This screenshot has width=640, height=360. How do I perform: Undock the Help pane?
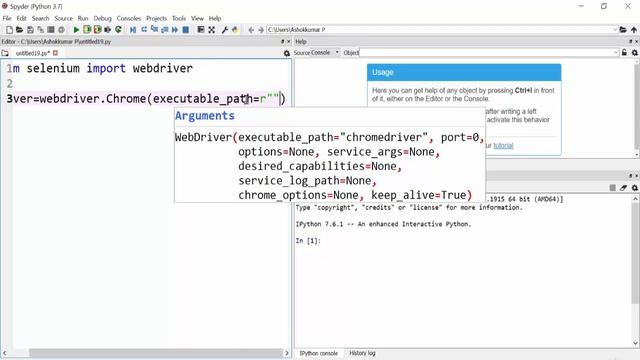pos(630,42)
